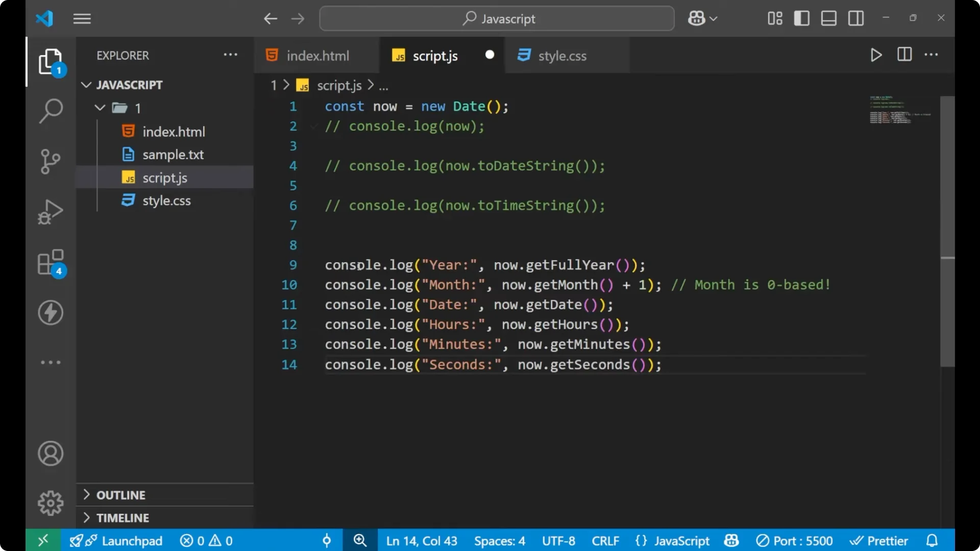Toggle the bottom panel visibility

(x=828, y=18)
